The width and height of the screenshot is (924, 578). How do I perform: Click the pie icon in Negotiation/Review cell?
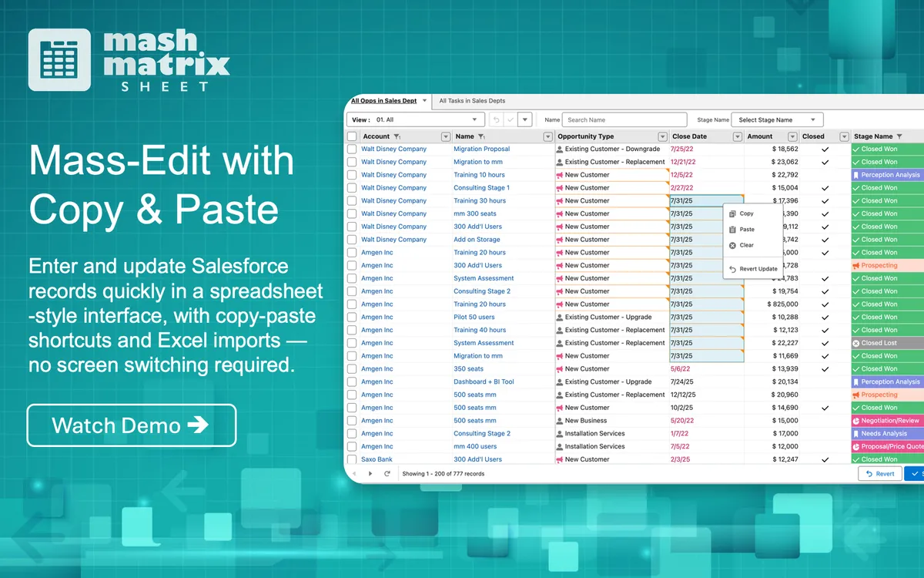[856, 421]
